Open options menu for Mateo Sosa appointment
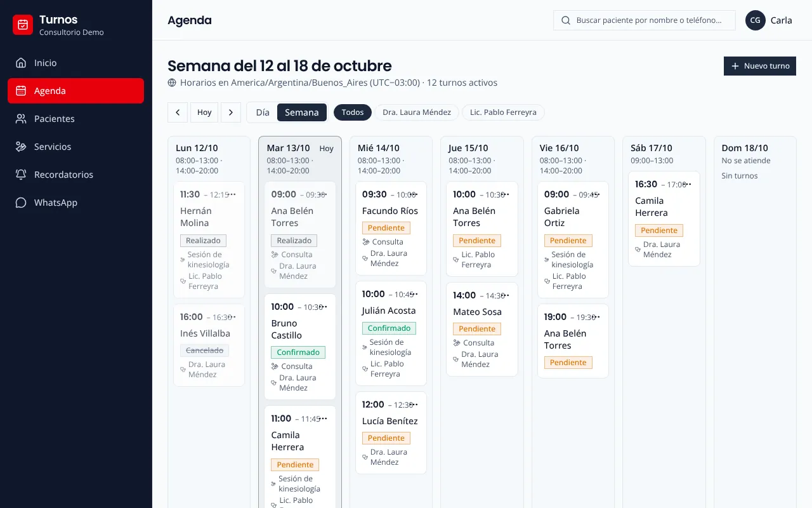Viewport: 812px width, 508px height. pos(506,295)
